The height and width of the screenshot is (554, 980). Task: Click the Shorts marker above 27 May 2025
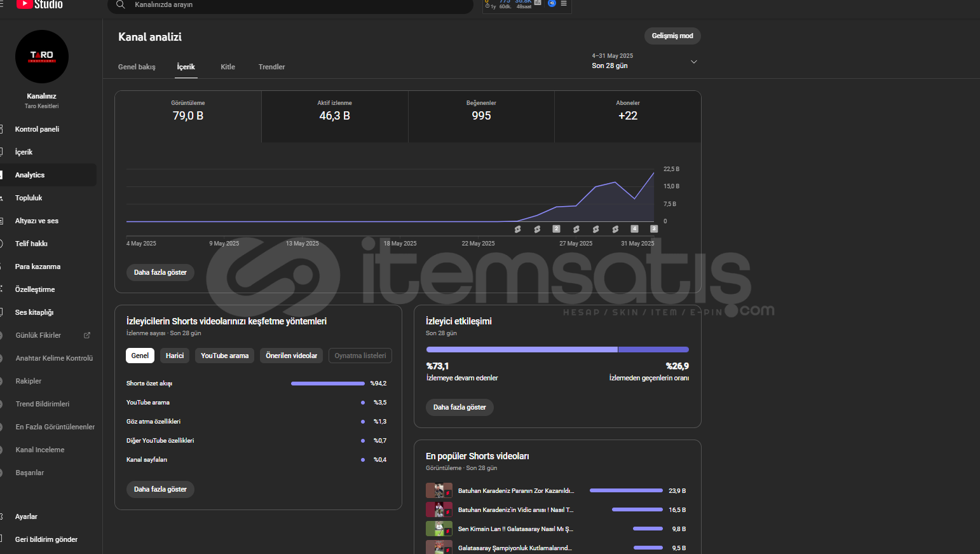pos(576,229)
